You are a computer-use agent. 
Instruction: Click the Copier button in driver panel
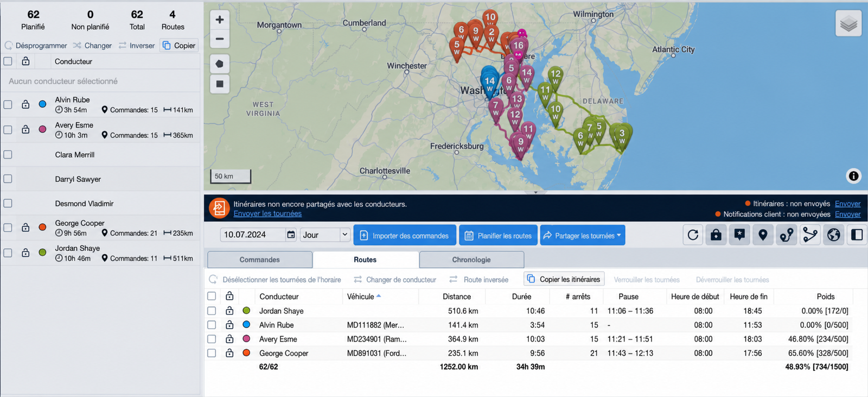click(x=179, y=46)
